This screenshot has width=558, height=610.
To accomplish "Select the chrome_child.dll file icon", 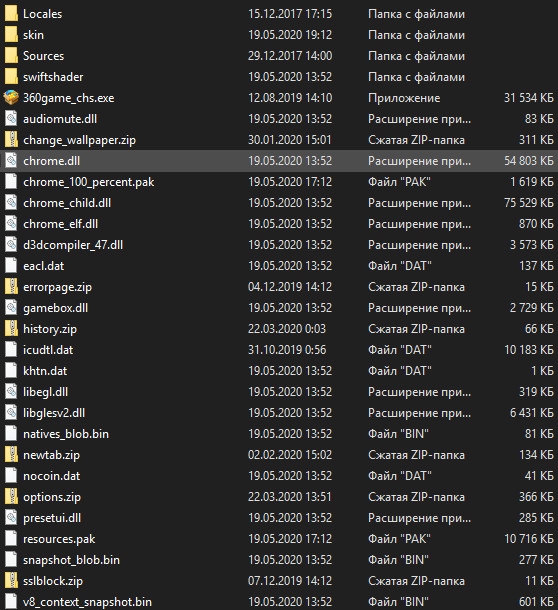I will pyautogui.click(x=11, y=203).
